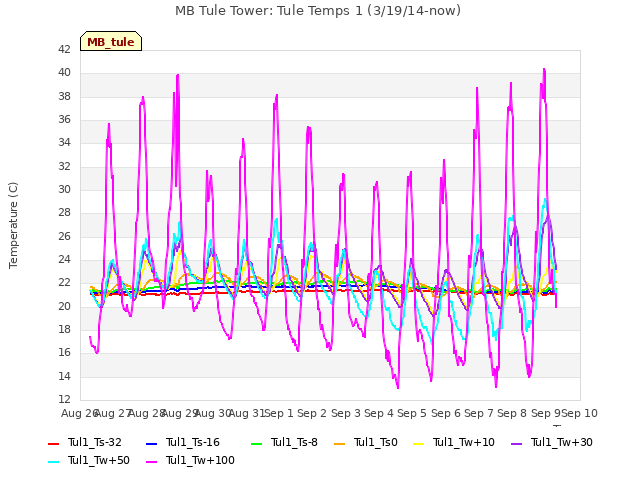Click the 32 y-axis tick label
The width and height of the screenshot is (640, 480).
(64, 167)
